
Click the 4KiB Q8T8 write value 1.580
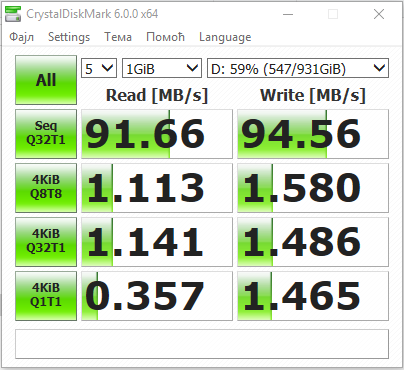[313, 188]
